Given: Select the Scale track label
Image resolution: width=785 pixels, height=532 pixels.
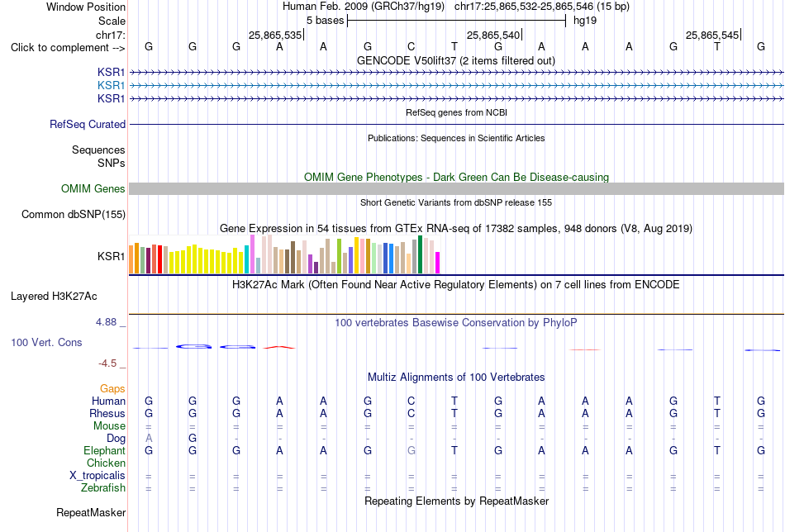Looking at the screenshot, I should coord(112,21).
